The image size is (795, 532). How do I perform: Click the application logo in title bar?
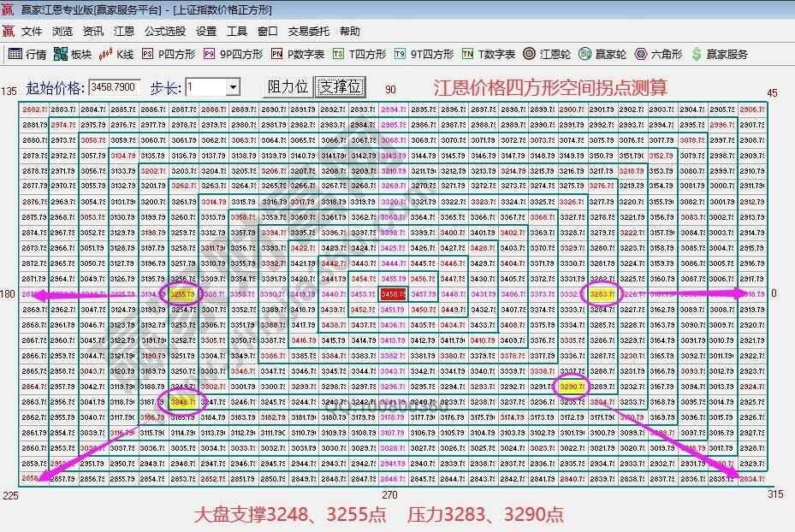coord(8,9)
